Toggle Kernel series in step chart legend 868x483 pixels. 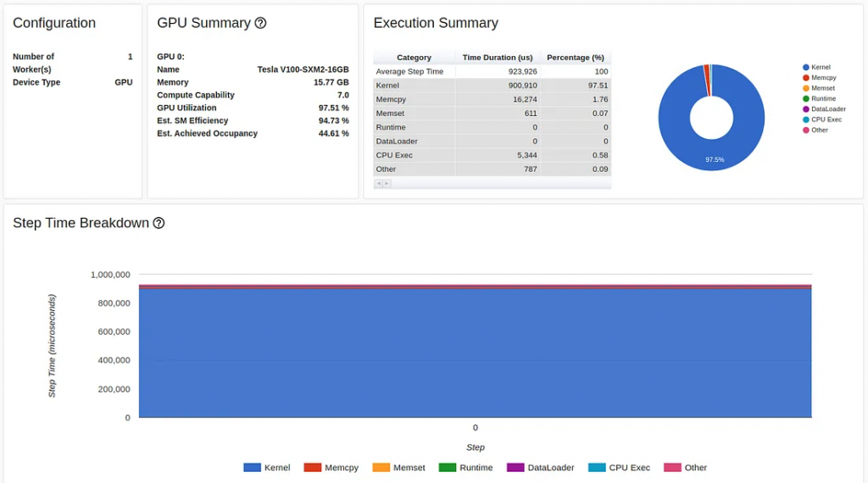252,468
